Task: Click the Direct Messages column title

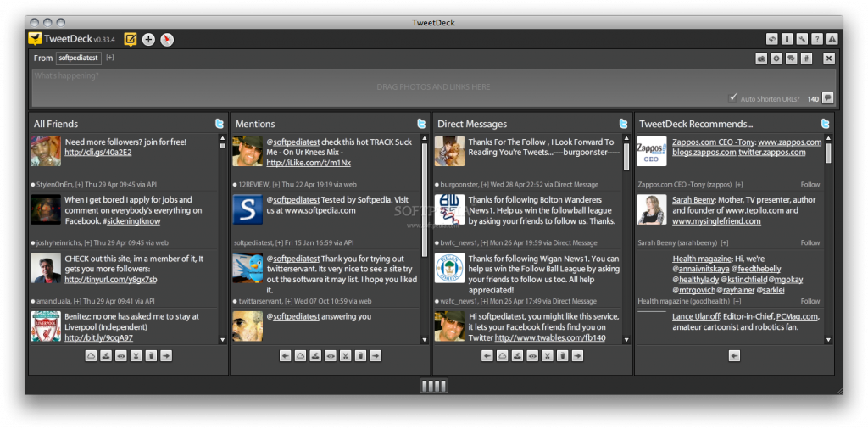Action: click(x=472, y=124)
